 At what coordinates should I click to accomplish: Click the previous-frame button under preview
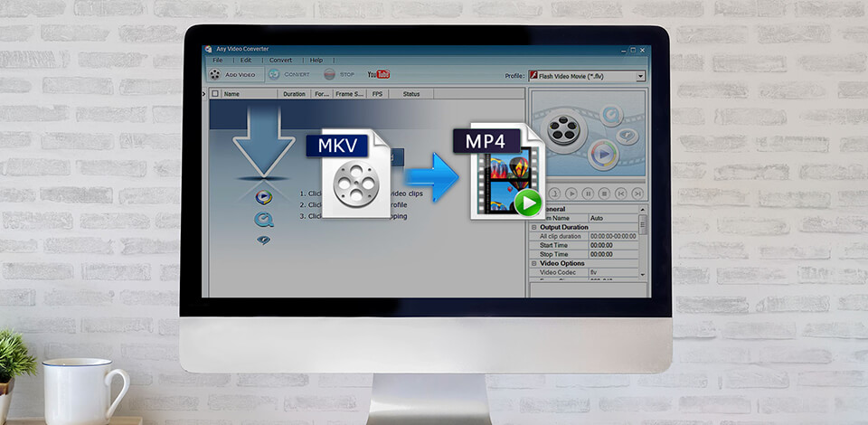click(621, 194)
